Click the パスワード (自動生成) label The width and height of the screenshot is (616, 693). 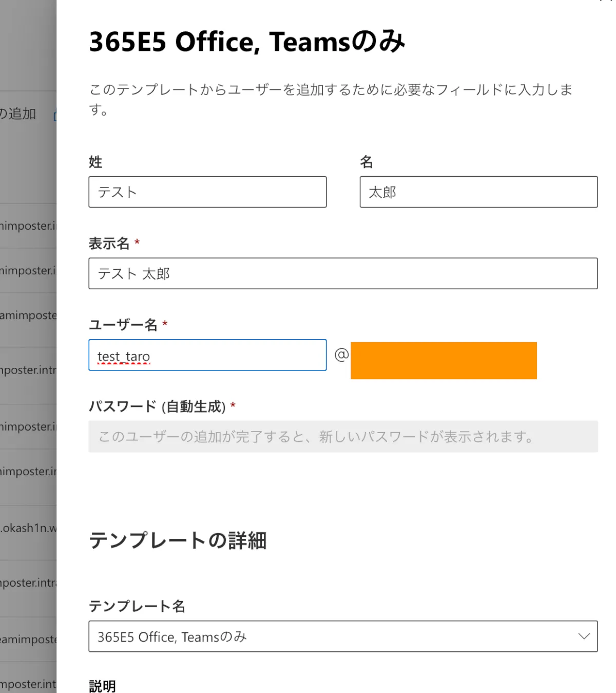click(157, 406)
